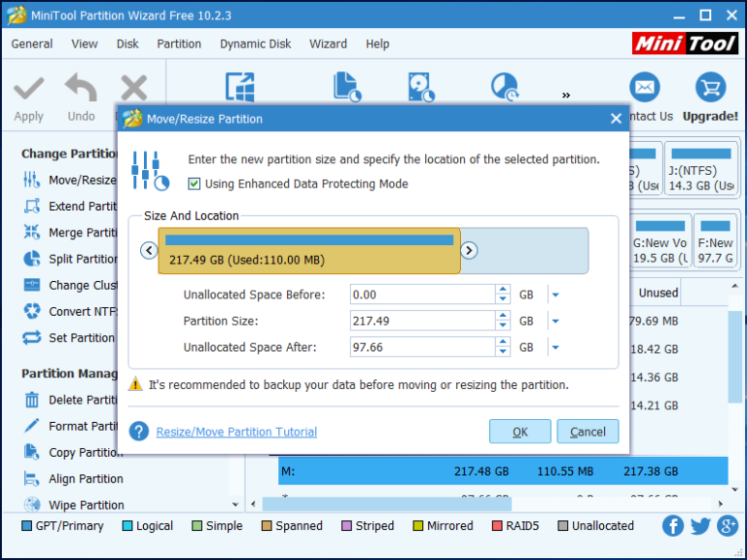This screenshot has width=747, height=560.
Task: Open the Disk menu
Action: pyautogui.click(x=127, y=44)
